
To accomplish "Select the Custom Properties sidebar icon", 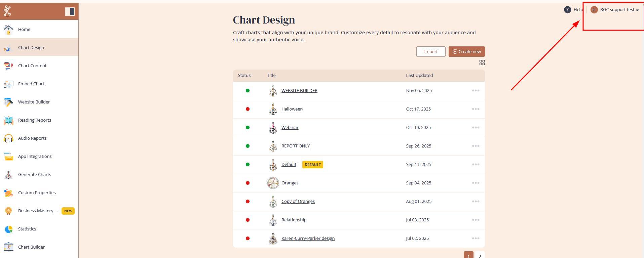I will point(8,193).
